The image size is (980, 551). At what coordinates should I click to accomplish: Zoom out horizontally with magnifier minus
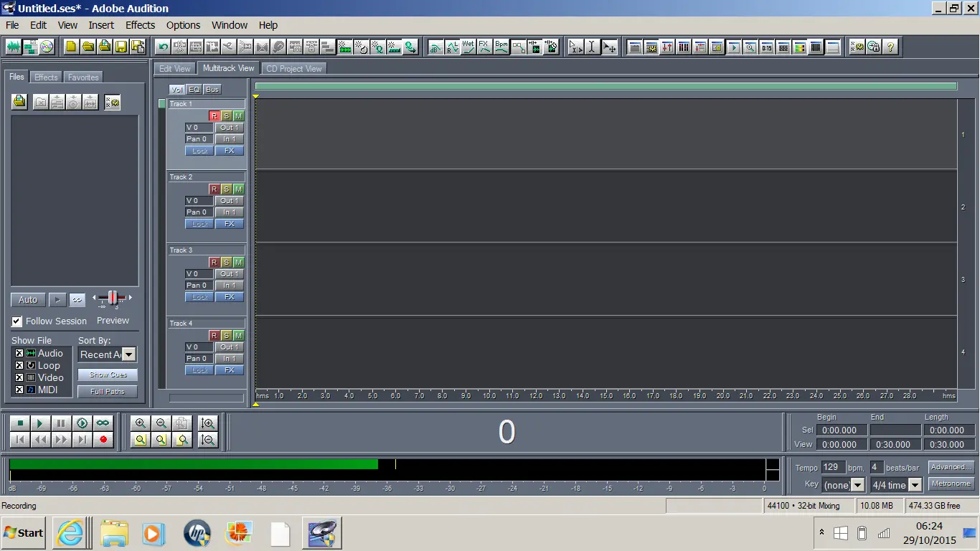point(161,424)
